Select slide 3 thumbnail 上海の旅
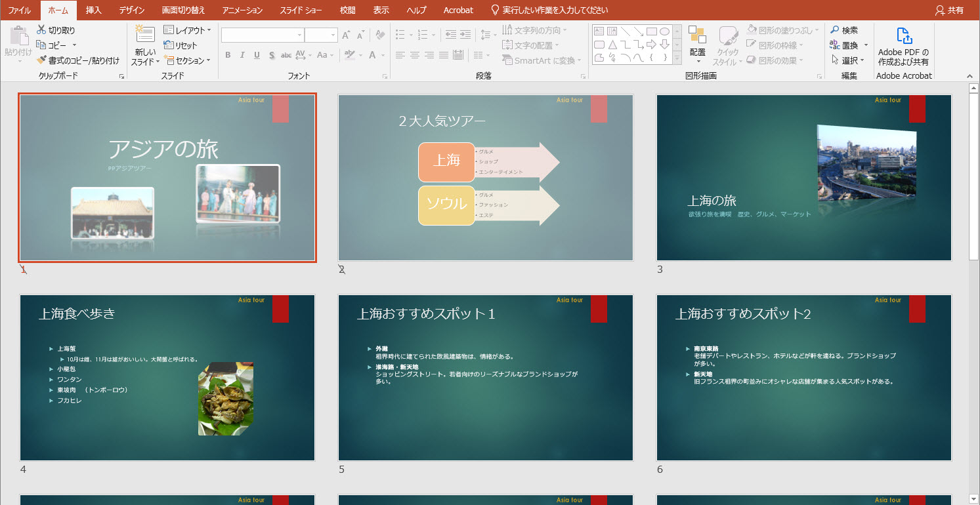 (804, 178)
